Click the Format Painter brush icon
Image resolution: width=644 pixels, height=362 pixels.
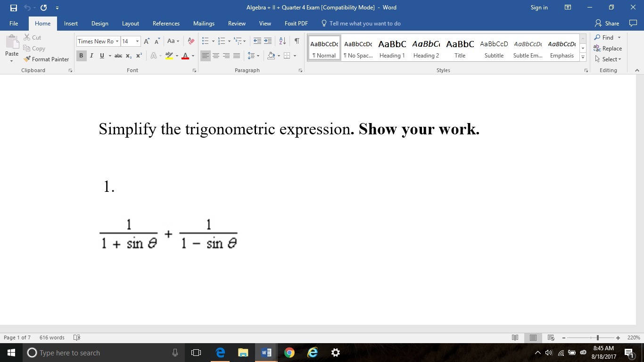tap(27, 59)
